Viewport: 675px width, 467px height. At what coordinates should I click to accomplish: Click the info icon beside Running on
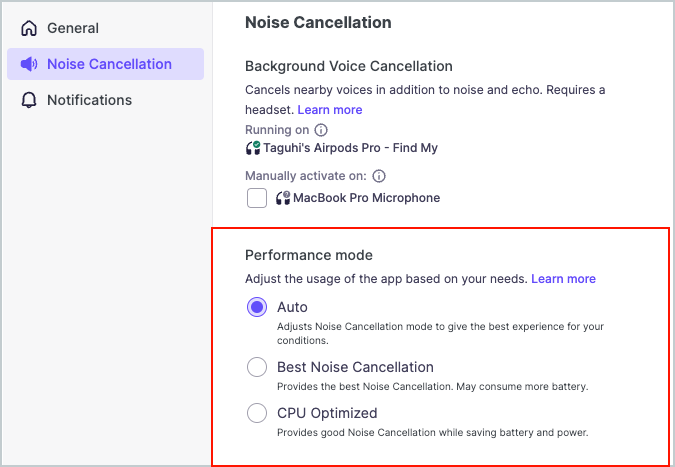[321, 130]
